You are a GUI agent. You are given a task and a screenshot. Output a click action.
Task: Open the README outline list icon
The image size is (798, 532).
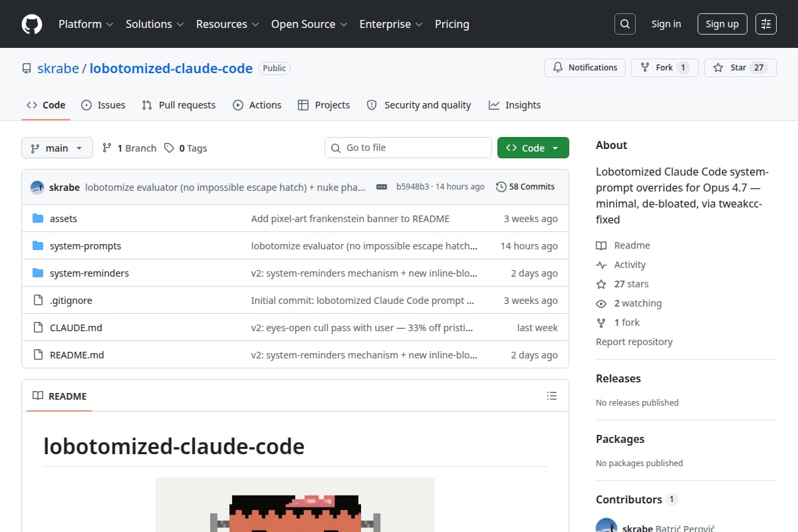pos(551,396)
